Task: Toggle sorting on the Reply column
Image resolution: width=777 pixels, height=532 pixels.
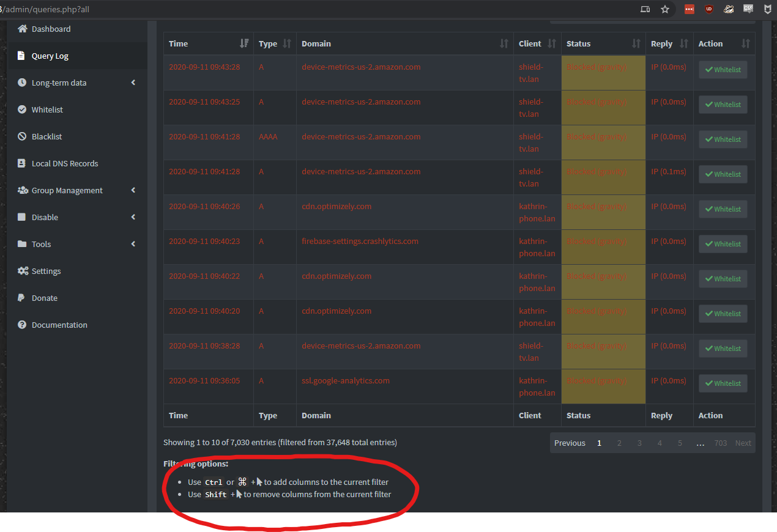Action: pos(683,43)
